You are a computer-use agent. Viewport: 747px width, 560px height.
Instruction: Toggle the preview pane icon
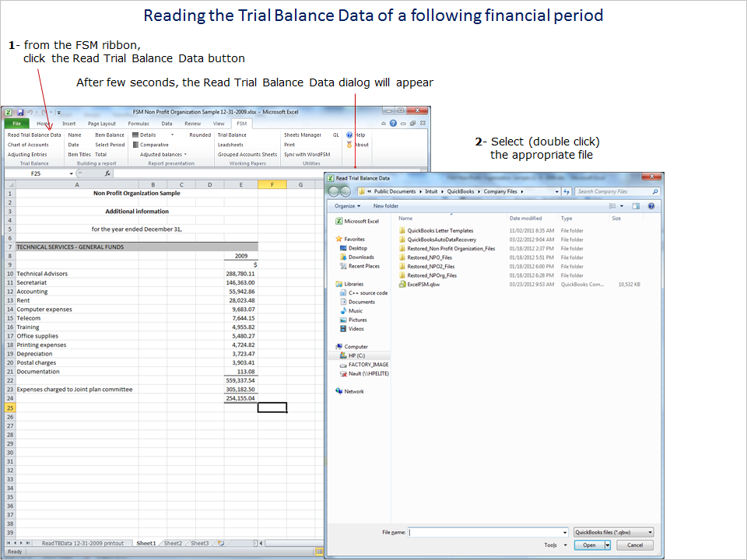[x=636, y=206]
